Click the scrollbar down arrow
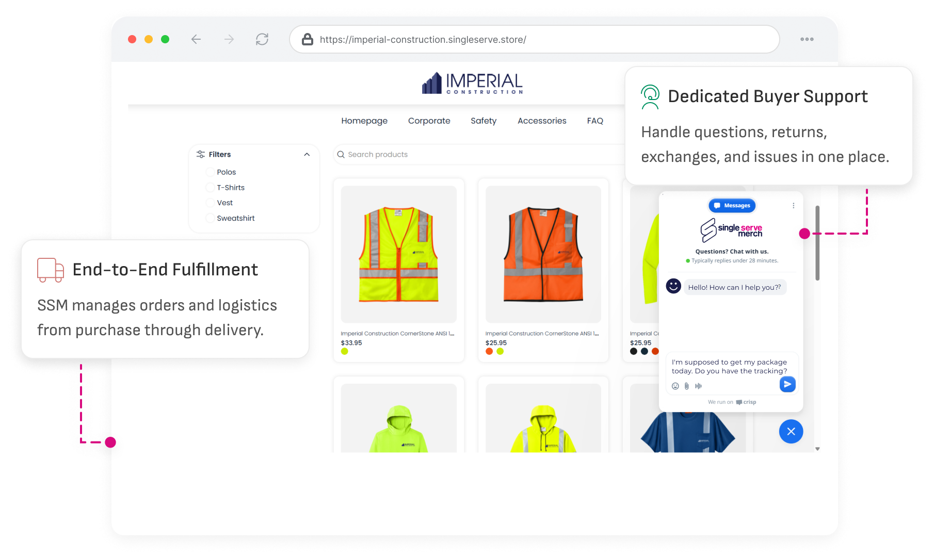This screenshot has width=934, height=560. [x=817, y=449]
